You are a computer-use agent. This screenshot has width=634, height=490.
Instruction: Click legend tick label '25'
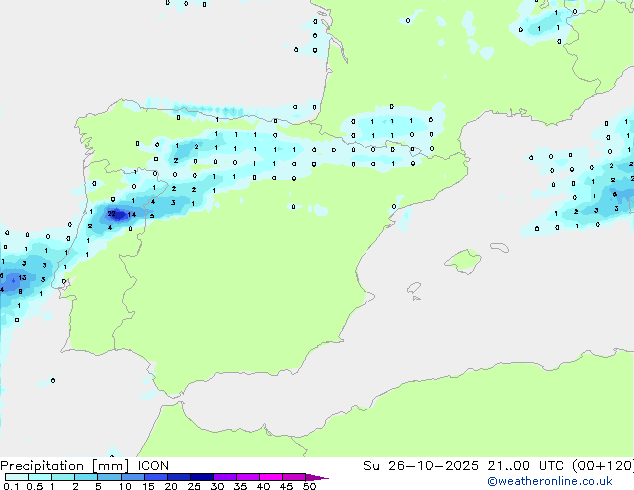click(194, 486)
